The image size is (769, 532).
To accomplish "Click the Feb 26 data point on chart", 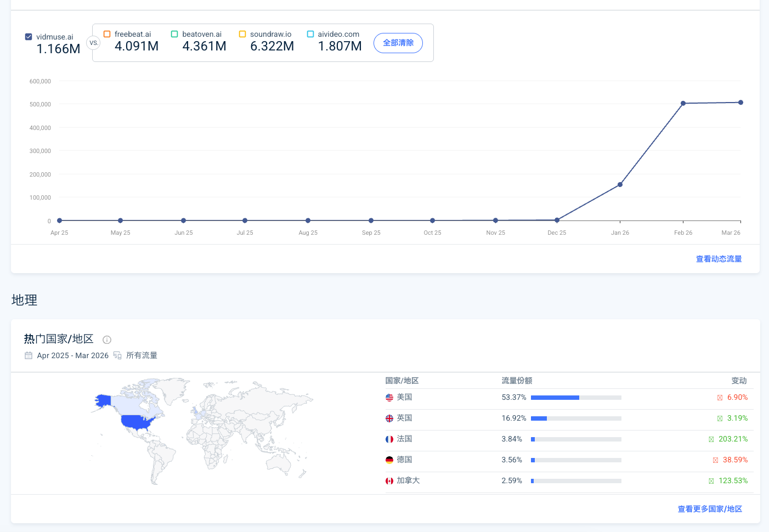I will 683,103.
